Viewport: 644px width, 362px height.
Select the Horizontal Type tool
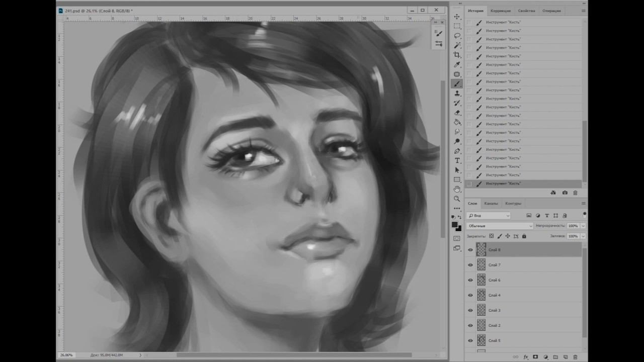click(x=457, y=160)
